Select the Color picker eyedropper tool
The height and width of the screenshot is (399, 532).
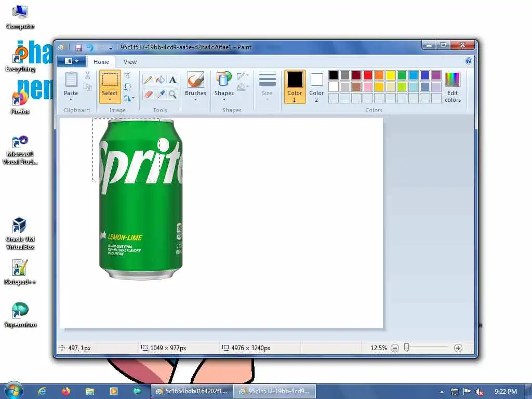point(160,94)
